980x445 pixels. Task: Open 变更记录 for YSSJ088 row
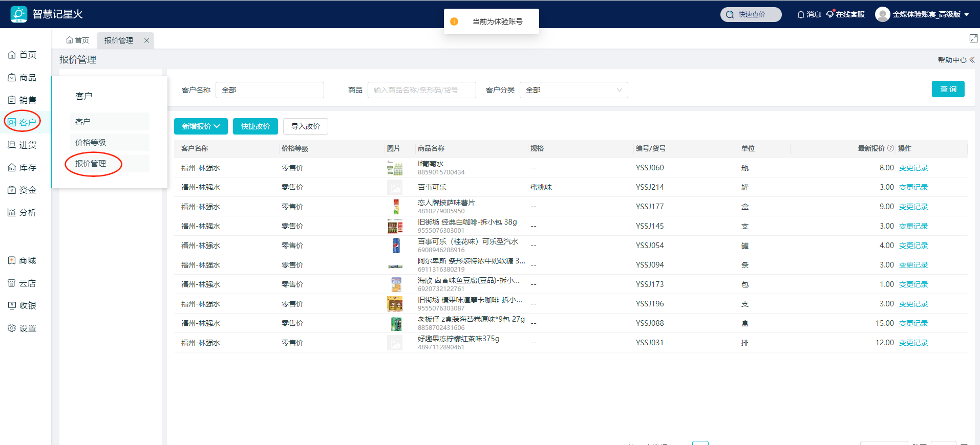coord(913,323)
